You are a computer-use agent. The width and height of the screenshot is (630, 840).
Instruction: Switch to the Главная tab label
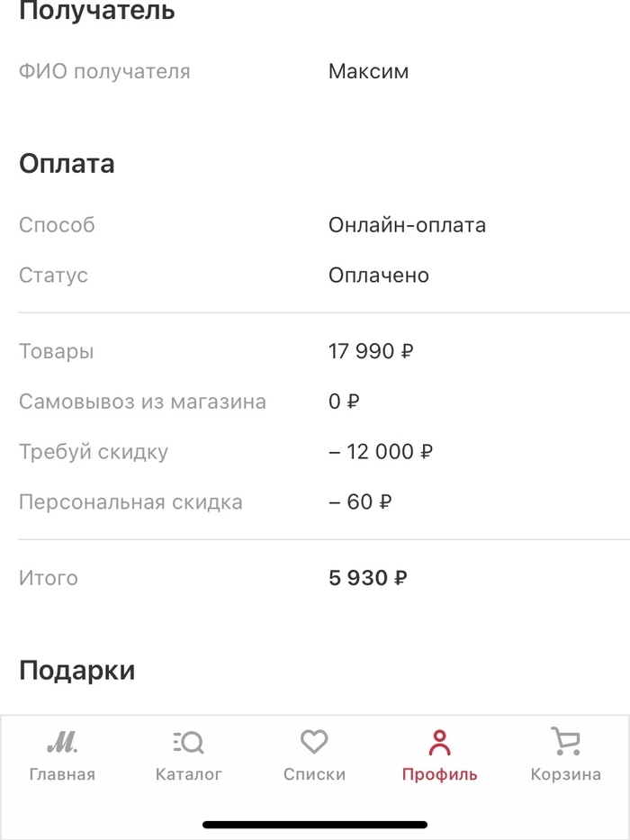[62, 774]
